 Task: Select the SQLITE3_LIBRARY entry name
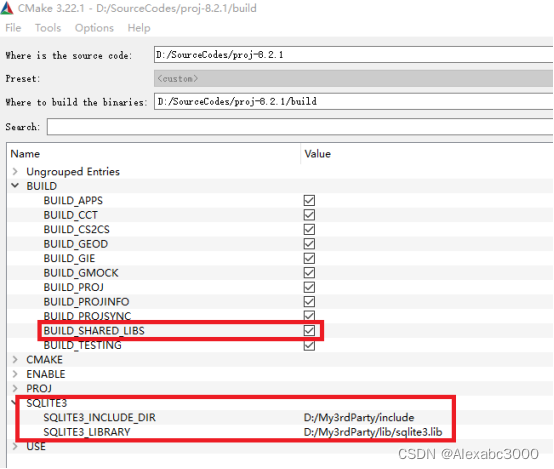tap(87, 432)
